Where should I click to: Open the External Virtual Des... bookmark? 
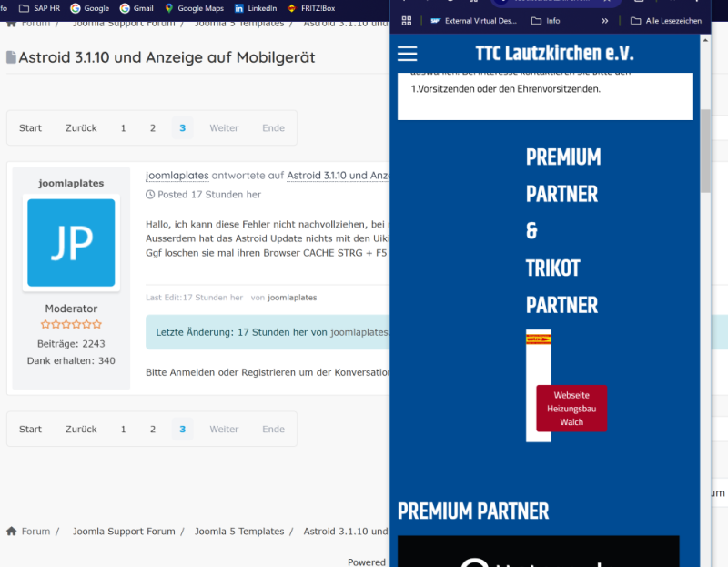click(473, 21)
